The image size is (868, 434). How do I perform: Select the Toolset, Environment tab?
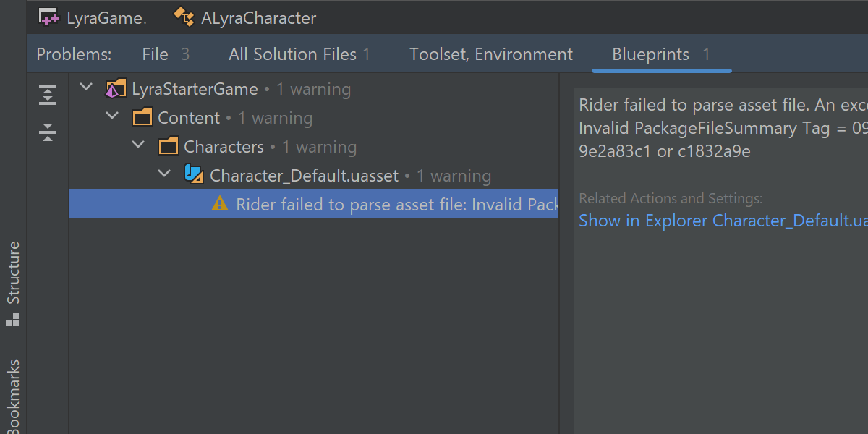tap(490, 54)
